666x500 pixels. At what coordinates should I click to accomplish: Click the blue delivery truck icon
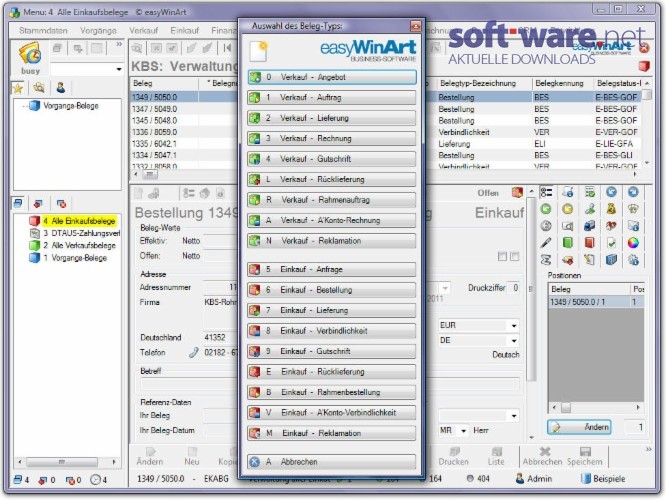(590, 226)
